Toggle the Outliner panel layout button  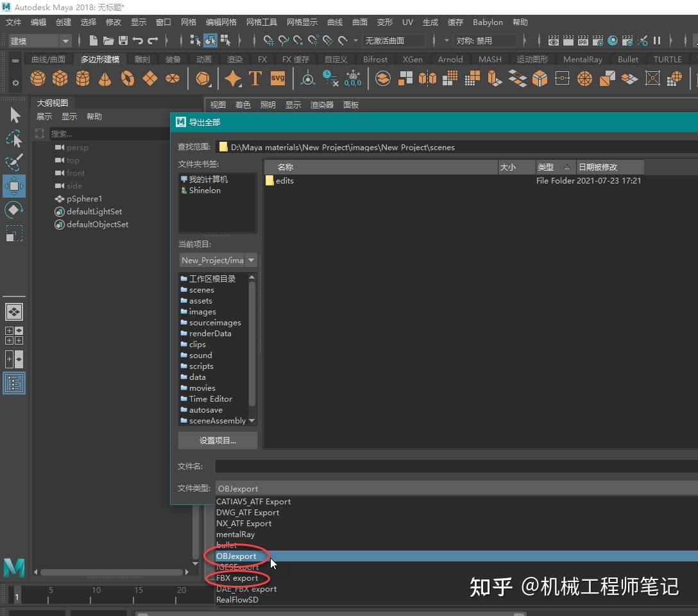14,383
